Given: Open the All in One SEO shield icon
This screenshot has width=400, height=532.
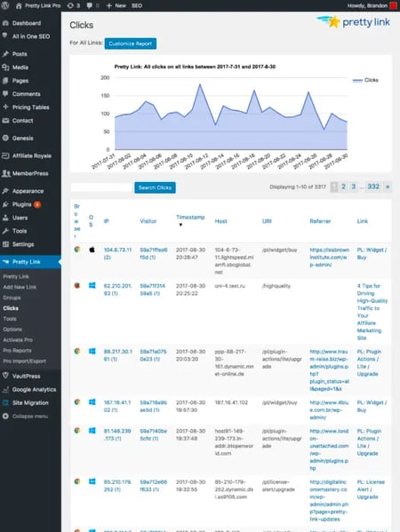Looking at the screenshot, I should pyautogui.click(x=5, y=36).
